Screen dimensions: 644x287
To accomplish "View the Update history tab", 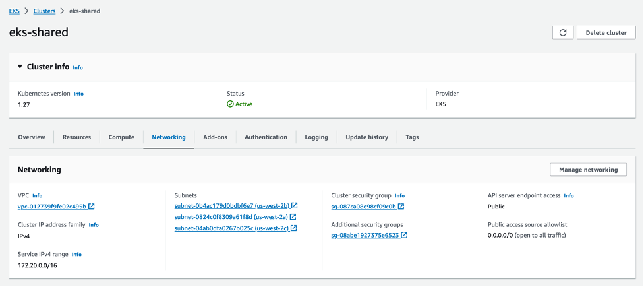I will point(366,137).
